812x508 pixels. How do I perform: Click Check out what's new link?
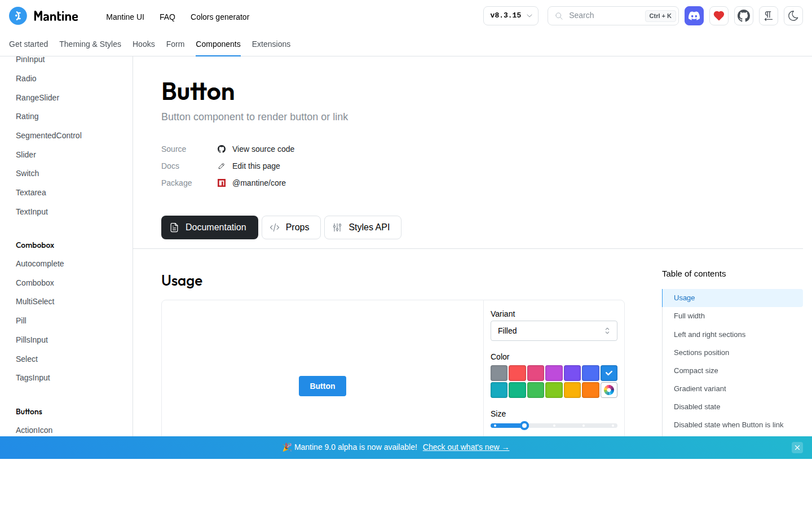pyautogui.click(x=466, y=447)
